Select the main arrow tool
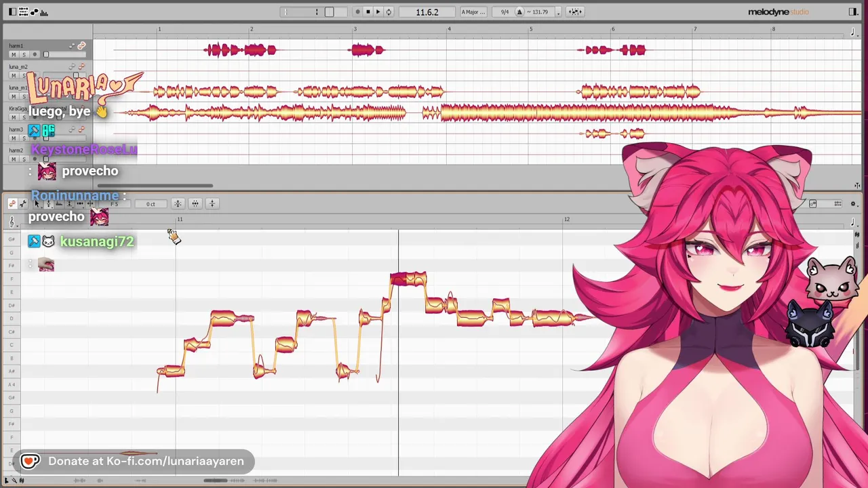The image size is (868, 488). [37, 203]
